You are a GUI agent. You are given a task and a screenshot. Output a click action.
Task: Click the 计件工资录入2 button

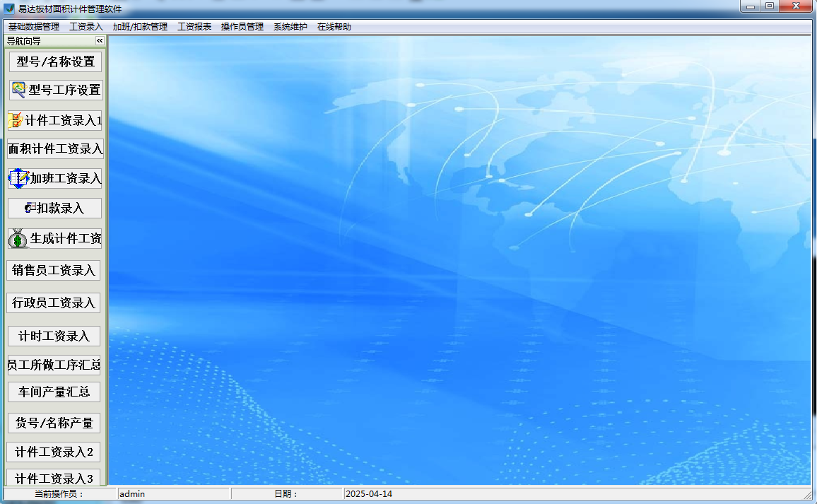click(54, 452)
